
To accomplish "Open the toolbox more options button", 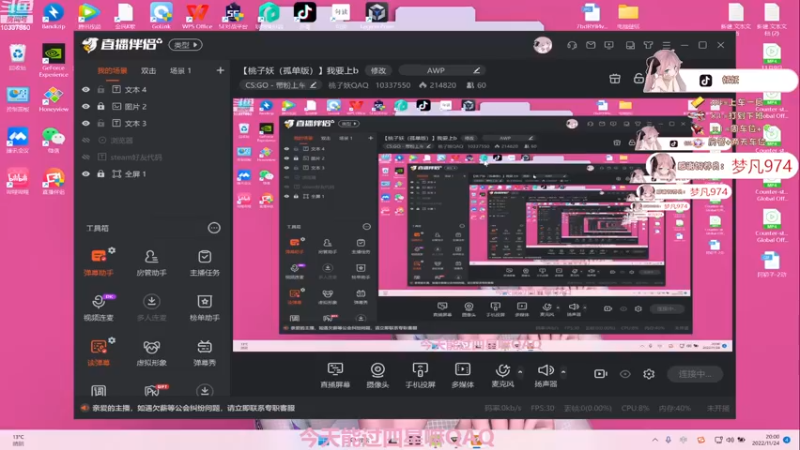I will pos(214,228).
